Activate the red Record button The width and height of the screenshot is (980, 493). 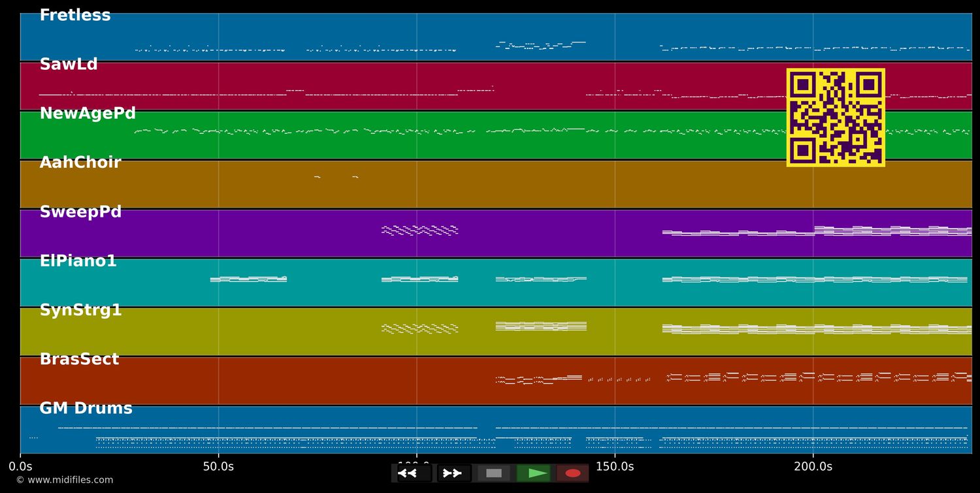pos(573,472)
